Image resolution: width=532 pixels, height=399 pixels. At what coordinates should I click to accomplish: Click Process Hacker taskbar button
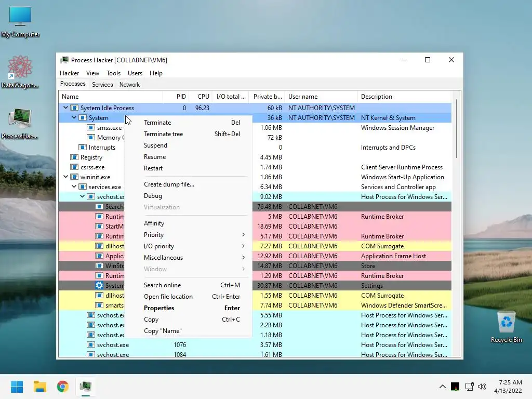click(x=86, y=387)
